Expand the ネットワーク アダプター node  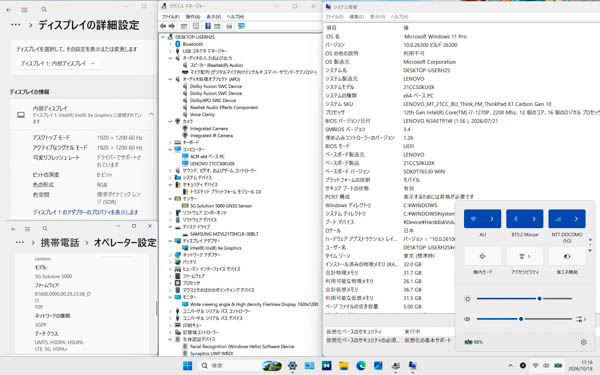tap(170, 255)
